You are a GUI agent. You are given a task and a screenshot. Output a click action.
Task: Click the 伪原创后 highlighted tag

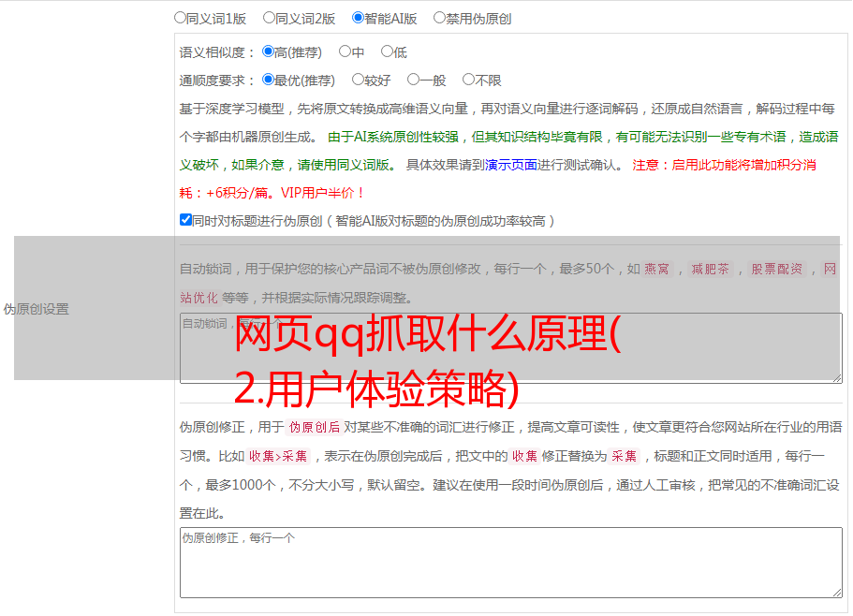coord(314,427)
